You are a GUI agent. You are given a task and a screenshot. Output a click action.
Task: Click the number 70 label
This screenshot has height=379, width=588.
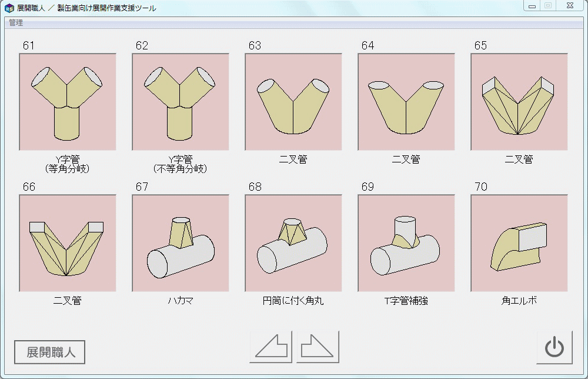[481, 187]
